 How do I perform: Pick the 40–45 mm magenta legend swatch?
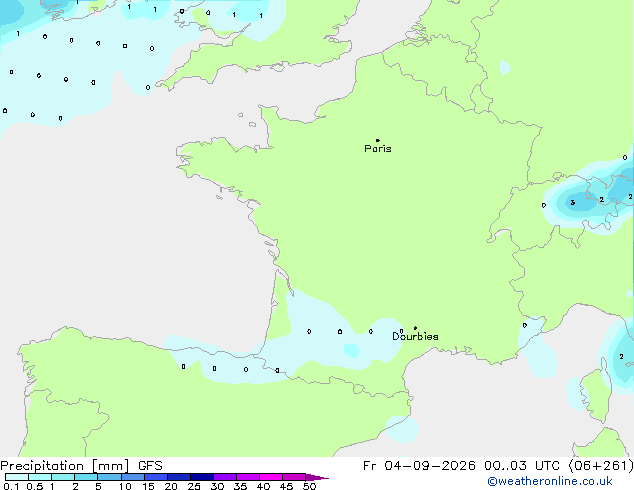pos(271,477)
